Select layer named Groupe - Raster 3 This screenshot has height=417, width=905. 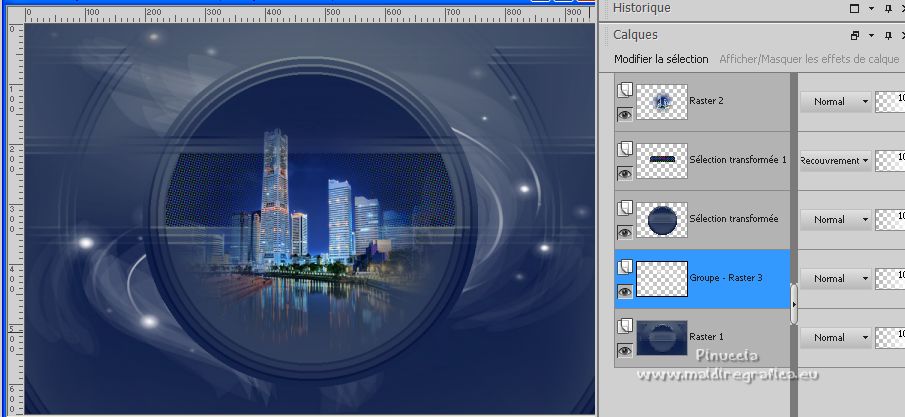pyautogui.click(x=726, y=278)
